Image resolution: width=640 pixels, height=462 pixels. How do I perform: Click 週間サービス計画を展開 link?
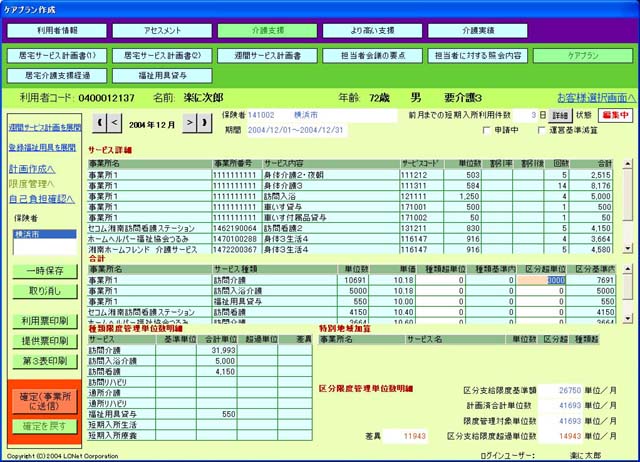45,127
